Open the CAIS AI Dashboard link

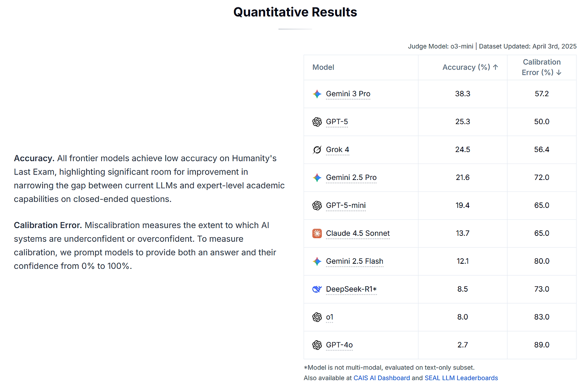point(382,378)
